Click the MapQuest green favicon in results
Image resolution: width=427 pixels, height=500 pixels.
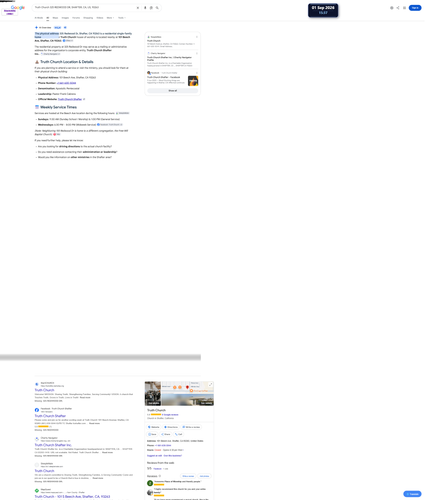[37, 490]
